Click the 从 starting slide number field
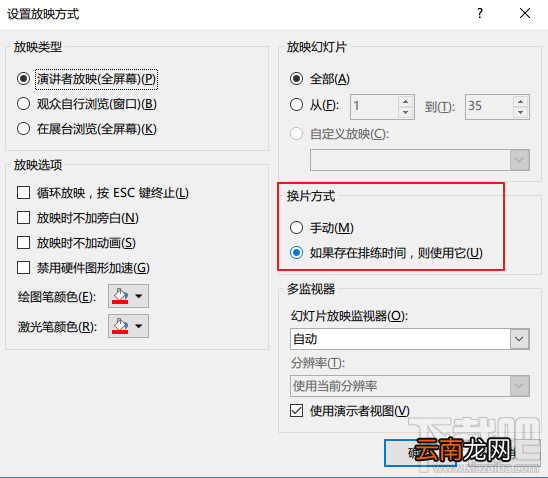Viewport: 548px width, 478px height. click(374, 107)
